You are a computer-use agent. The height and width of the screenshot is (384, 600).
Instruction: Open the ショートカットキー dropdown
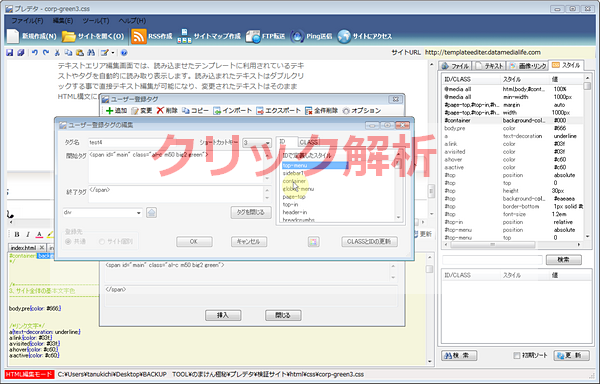coord(257,143)
